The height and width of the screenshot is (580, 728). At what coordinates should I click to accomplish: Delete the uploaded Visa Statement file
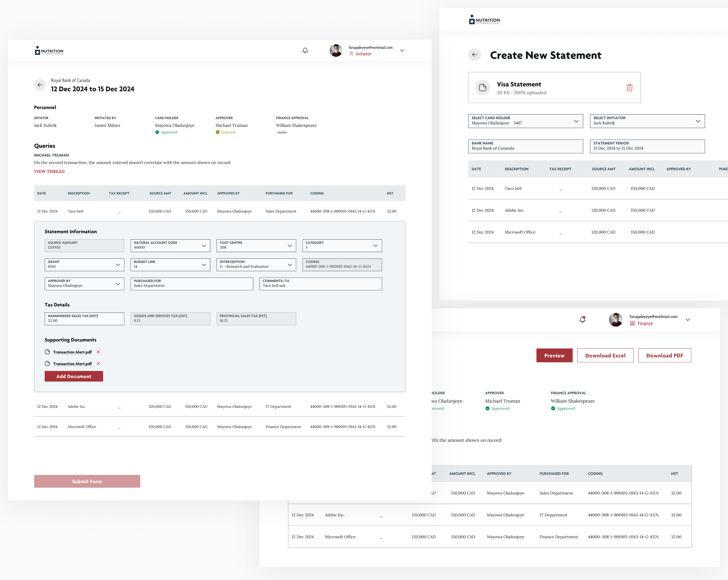(629, 88)
